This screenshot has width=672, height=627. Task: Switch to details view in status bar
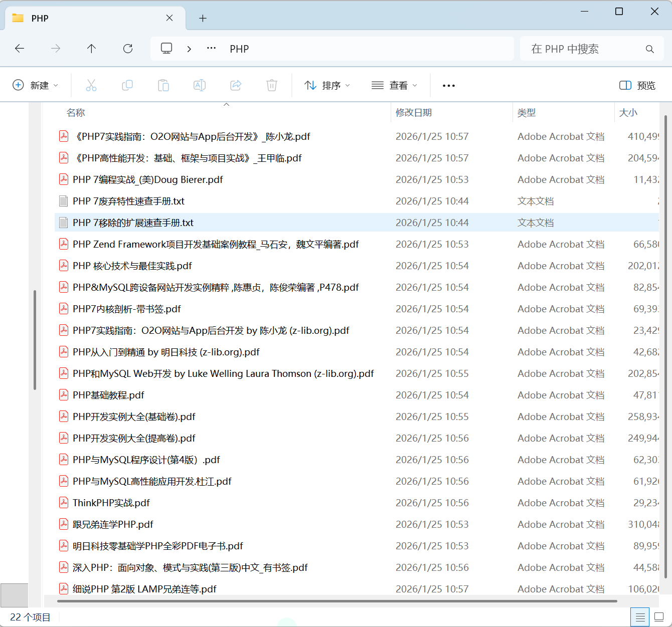click(x=640, y=617)
